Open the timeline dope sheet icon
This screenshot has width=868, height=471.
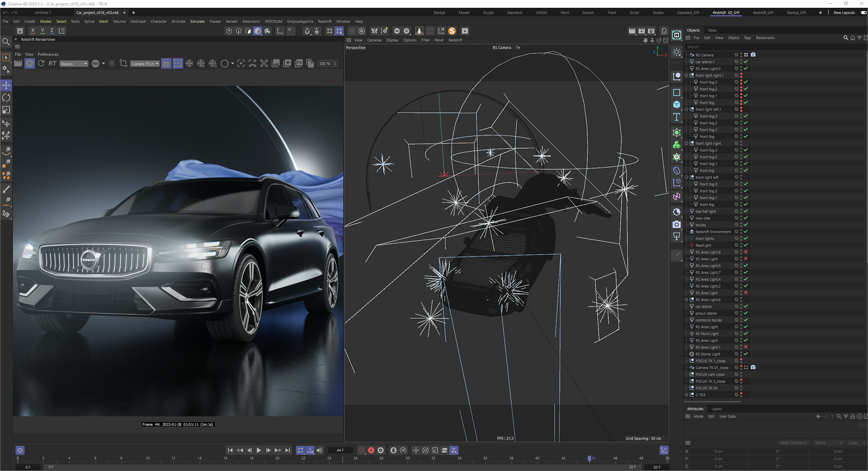click(664, 450)
